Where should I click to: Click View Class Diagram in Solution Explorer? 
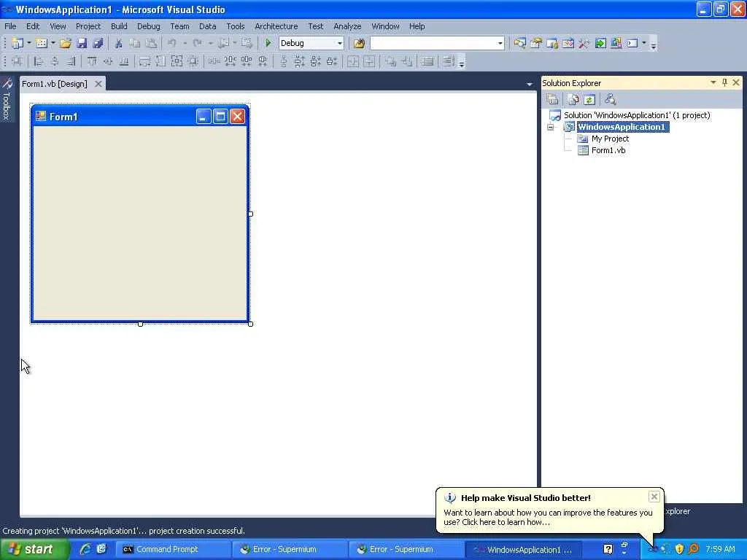(611, 99)
